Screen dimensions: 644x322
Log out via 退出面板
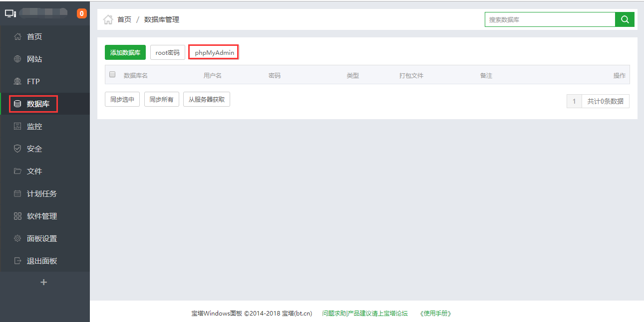pos(42,261)
